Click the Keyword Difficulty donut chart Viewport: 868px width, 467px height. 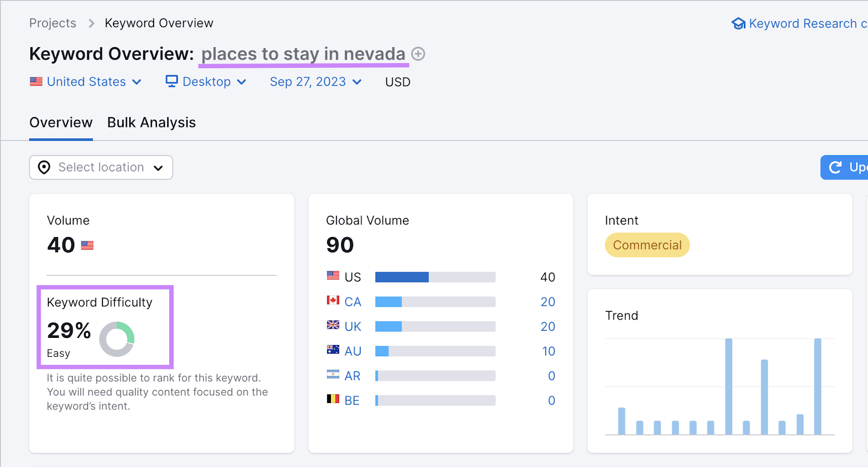(117, 339)
